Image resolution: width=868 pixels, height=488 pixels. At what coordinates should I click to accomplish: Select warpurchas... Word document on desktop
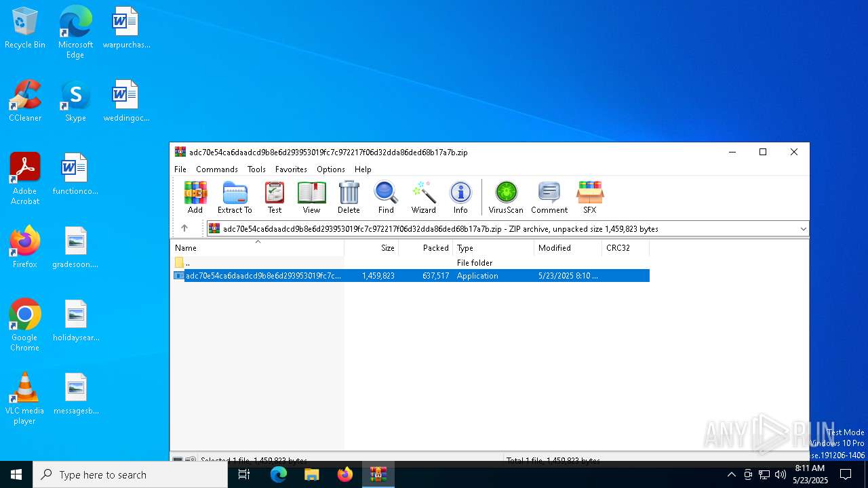(x=126, y=28)
